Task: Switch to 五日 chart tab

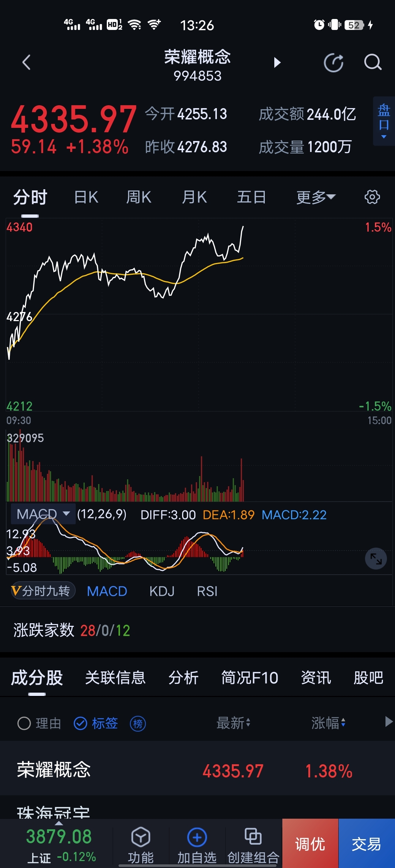Action: [x=251, y=197]
